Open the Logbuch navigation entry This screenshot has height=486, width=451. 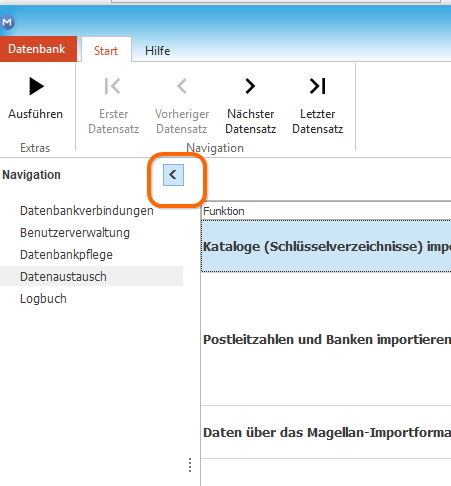pos(43,299)
